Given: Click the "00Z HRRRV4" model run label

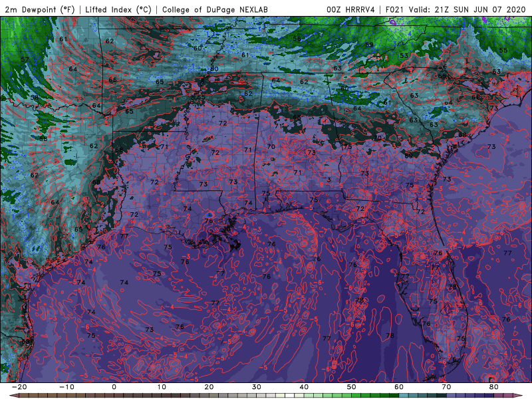Looking at the screenshot, I should pos(350,9).
